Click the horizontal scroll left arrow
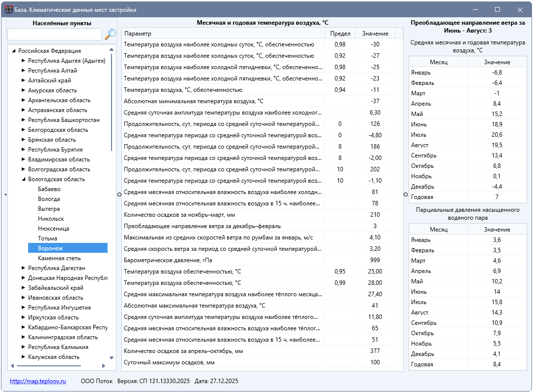 [x=12, y=366]
